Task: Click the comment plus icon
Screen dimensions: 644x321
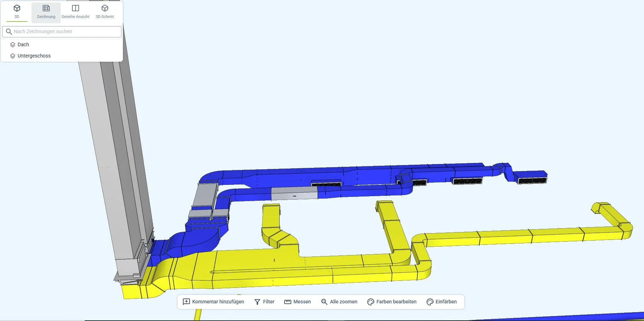Action: point(186,302)
